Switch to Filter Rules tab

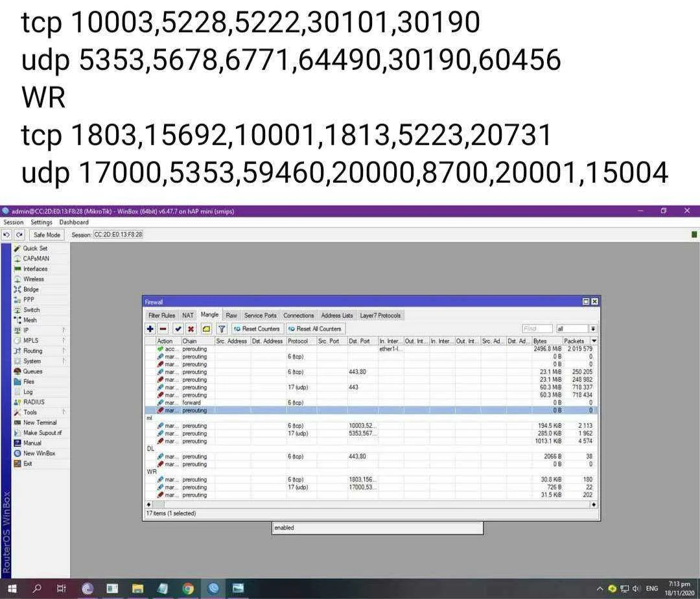point(161,316)
